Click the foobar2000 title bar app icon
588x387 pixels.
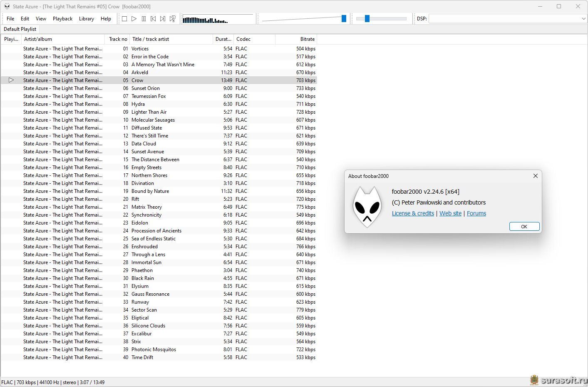[x=7, y=6]
